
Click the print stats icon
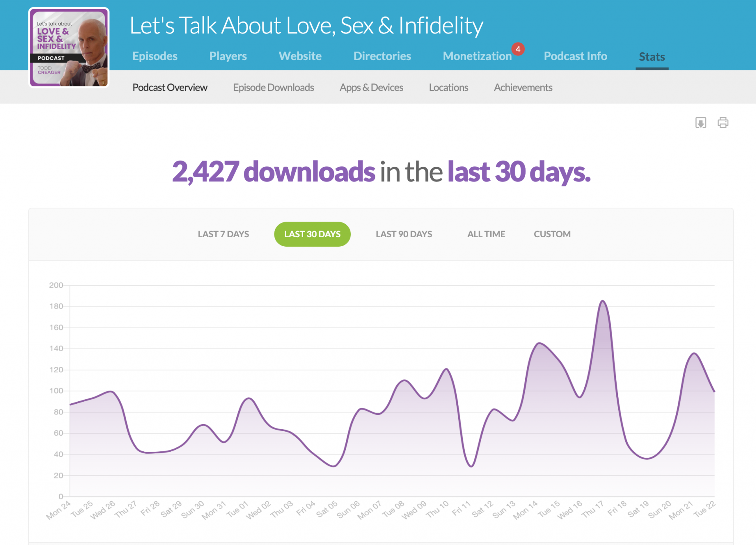point(723,123)
